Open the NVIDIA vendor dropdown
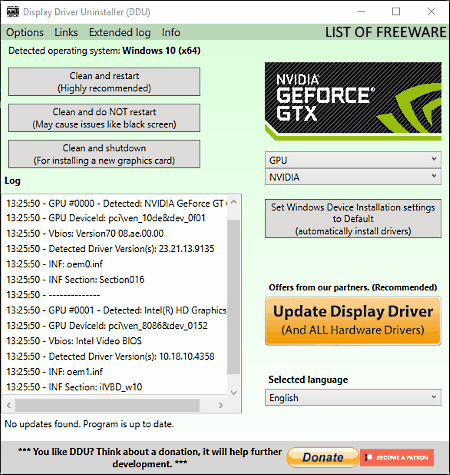The width and height of the screenshot is (450, 475). 353,177
